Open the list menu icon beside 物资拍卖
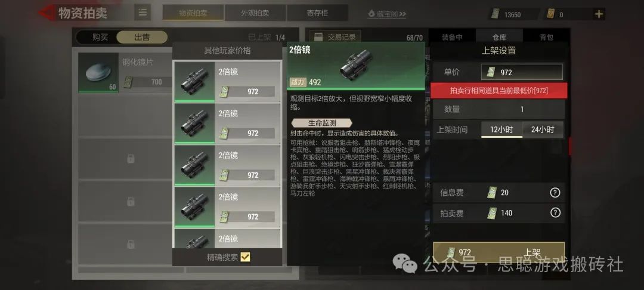Image resolution: width=644 pixels, height=290 pixels. 143,13
